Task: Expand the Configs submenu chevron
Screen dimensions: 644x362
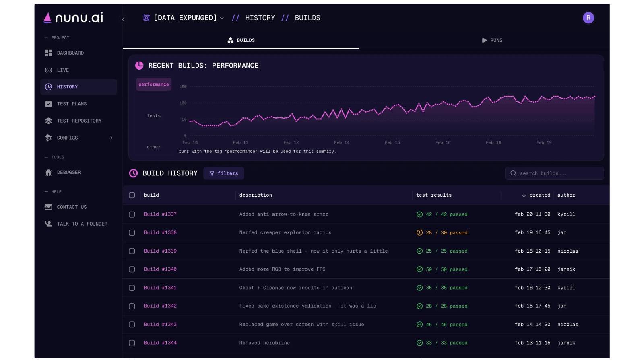Action: click(x=111, y=138)
